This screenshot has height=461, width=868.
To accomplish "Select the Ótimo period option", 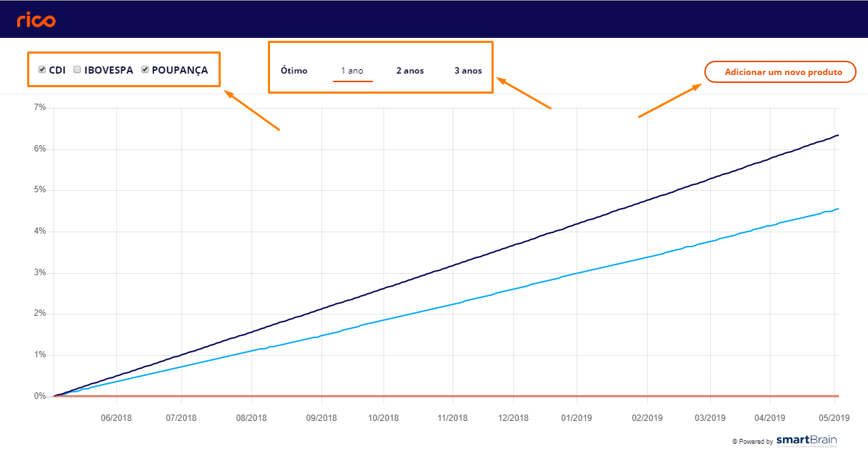I will (x=294, y=71).
